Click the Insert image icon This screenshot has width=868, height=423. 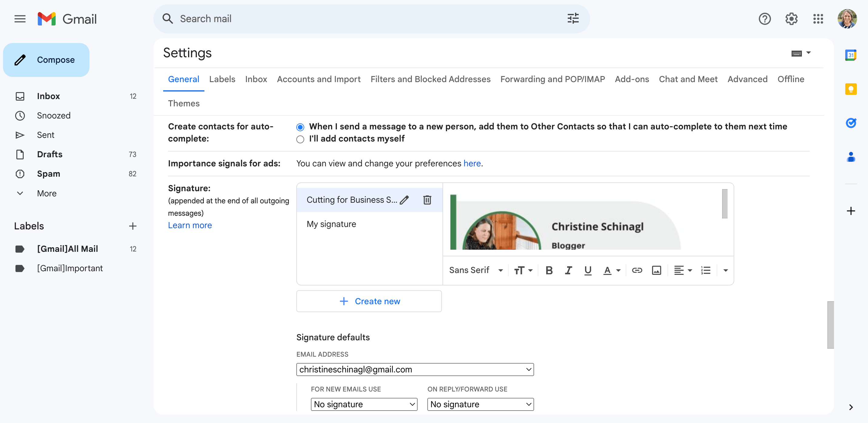tap(657, 270)
